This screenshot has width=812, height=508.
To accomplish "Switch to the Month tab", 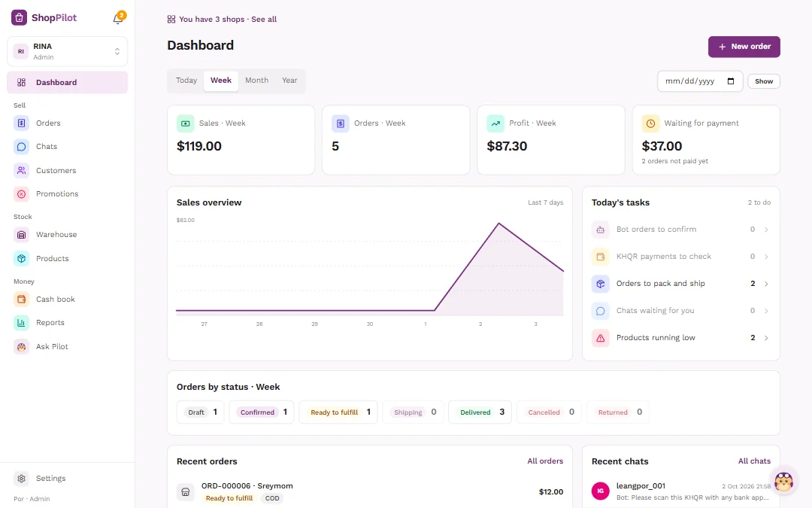I will [x=257, y=81].
